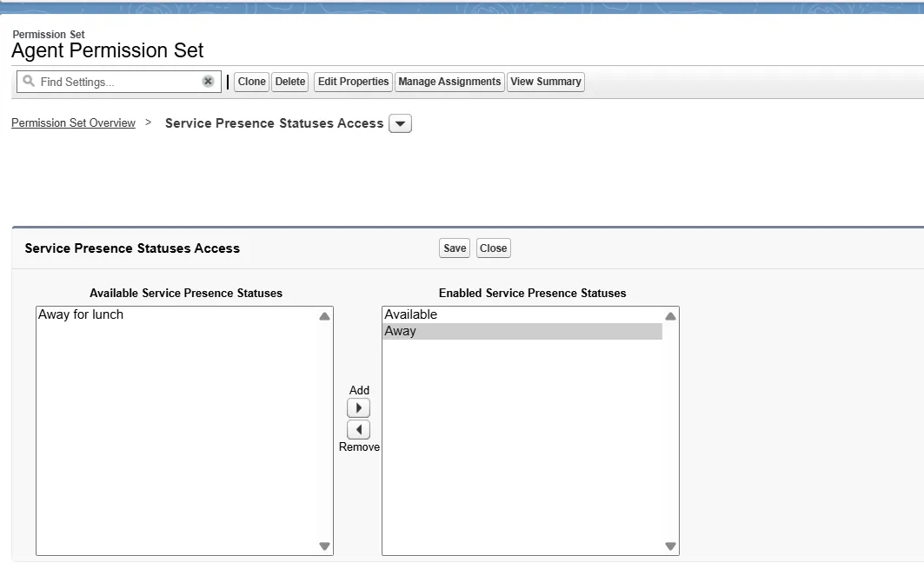The image size is (924, 582).
Task: Open the Permission Set Overview link
Action: tap(73, 123)
